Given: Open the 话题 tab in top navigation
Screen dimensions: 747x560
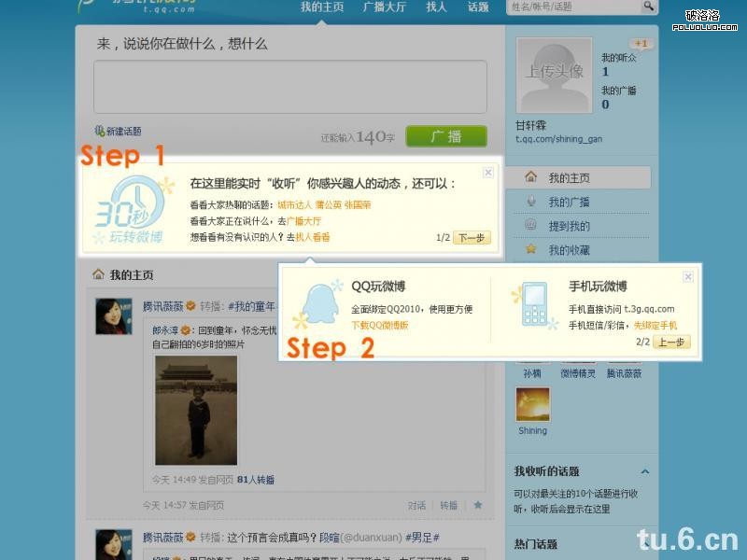Looking at the screenshot, I should tap(477, 7).
